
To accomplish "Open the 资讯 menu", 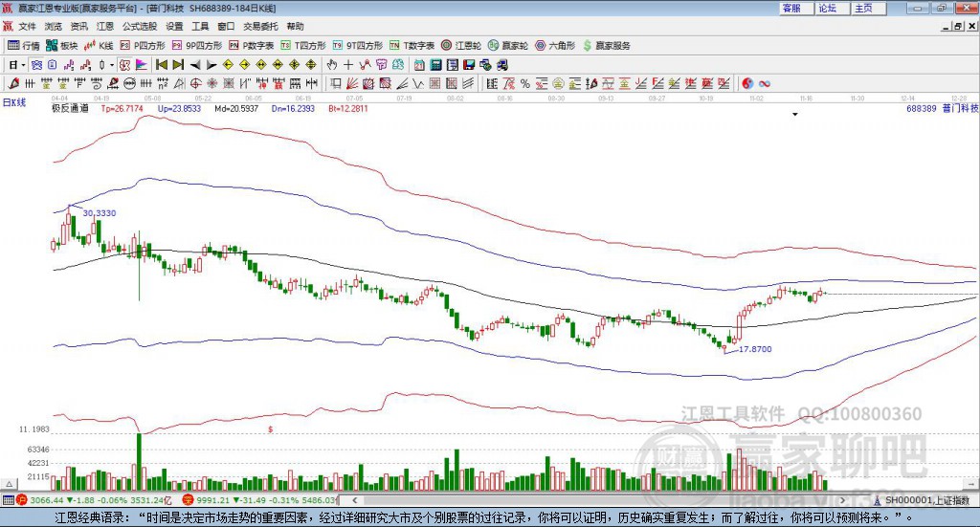I will coord(78,26).
